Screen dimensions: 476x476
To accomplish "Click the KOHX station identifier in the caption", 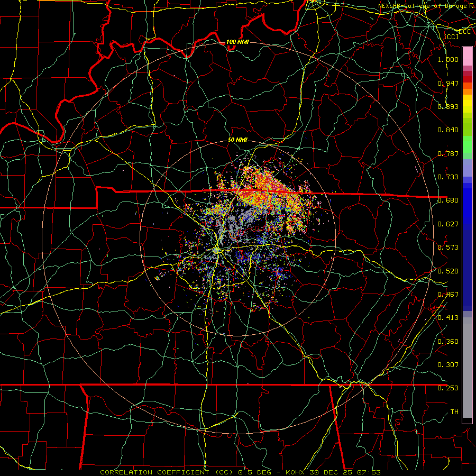I will [x=296, y=472].
